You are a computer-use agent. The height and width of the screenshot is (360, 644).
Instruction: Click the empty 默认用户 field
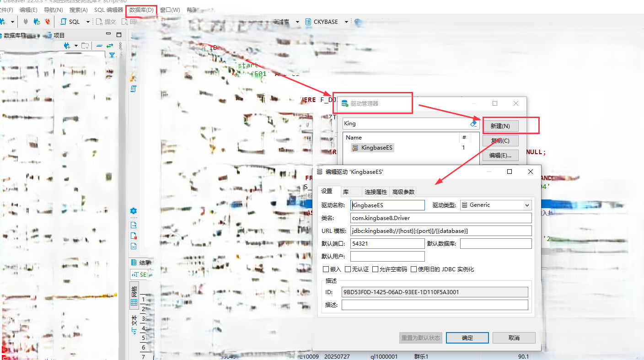coord(387,257)
